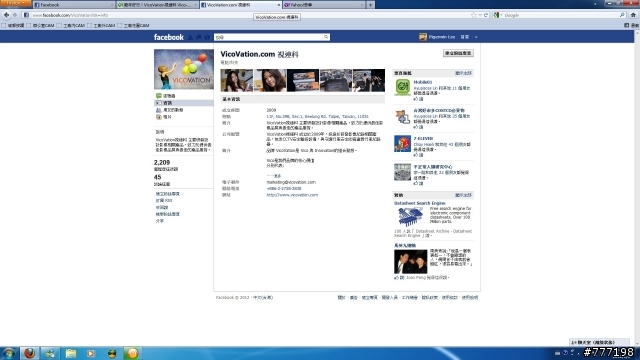Click the Taipei Taiwan address link
The width and height of the screenshot is (640, 360).
(318, 117)
